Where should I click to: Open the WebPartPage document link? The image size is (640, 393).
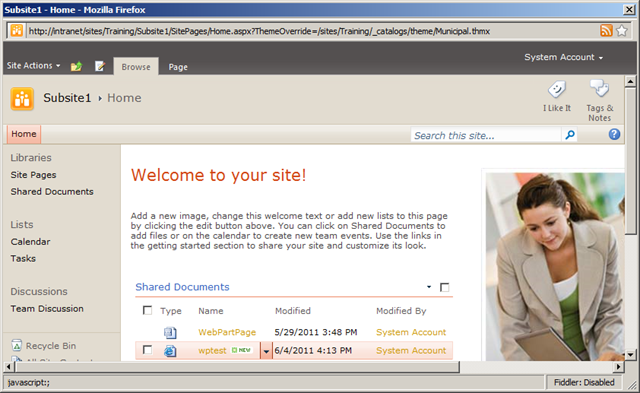point(227,332)
